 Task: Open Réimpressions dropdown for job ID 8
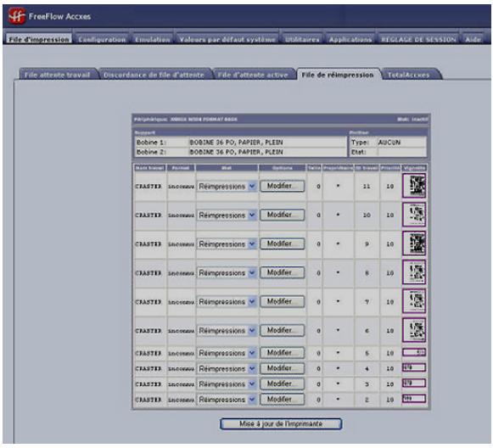point(227,273)
